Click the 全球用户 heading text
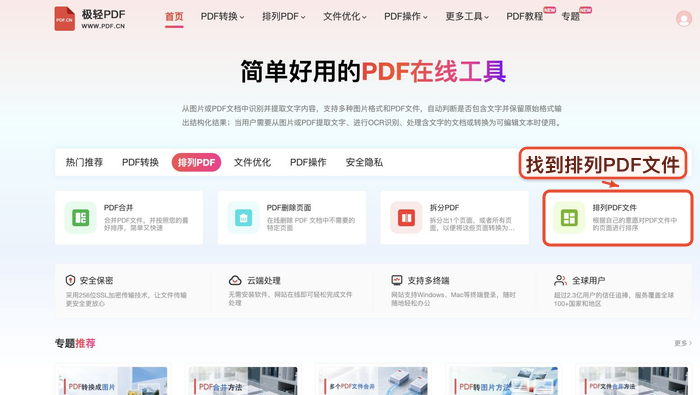The width and height of the screenshot is (700, 395). click(x=589, y=281)
